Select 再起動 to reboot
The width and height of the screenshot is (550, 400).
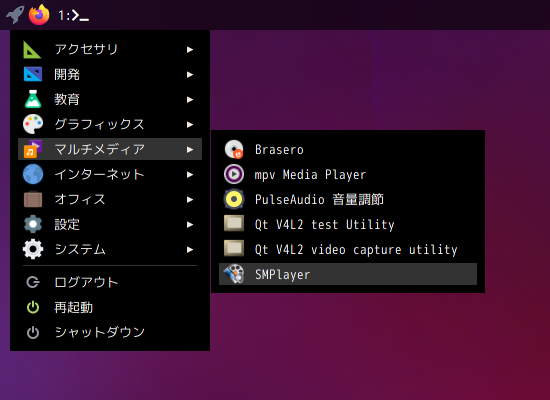(x=110, y=307)
